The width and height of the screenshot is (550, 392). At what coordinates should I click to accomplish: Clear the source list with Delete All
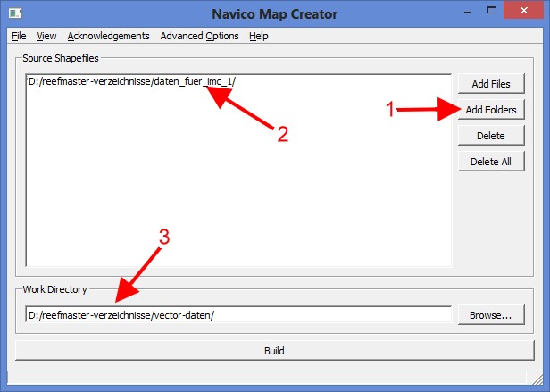[x=491, y=162]
